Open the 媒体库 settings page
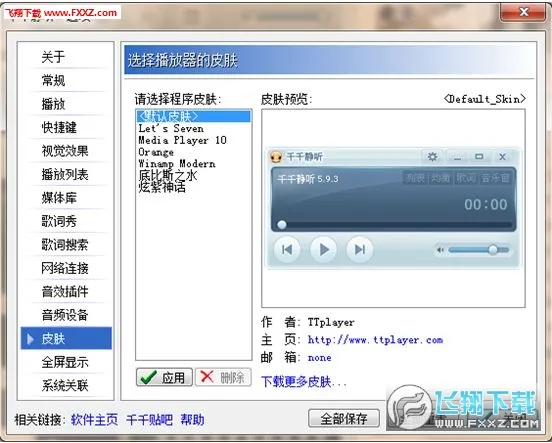Screen dimensions: 552x443 pos(59,198)
